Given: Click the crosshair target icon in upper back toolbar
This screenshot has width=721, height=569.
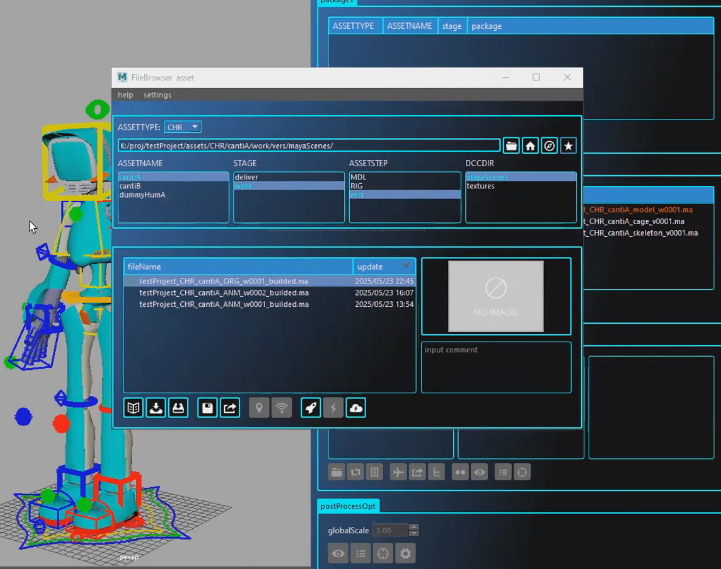Looking at the screenshot, I should point(522,472).
